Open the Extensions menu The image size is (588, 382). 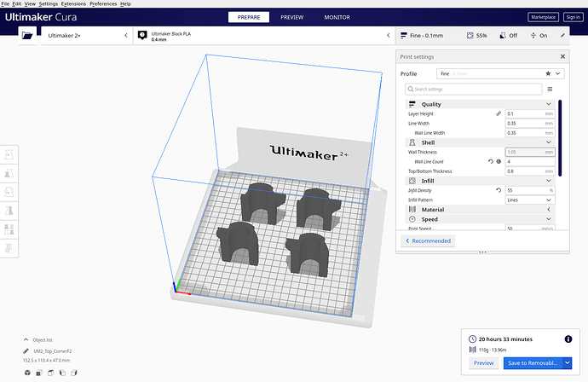73,3
